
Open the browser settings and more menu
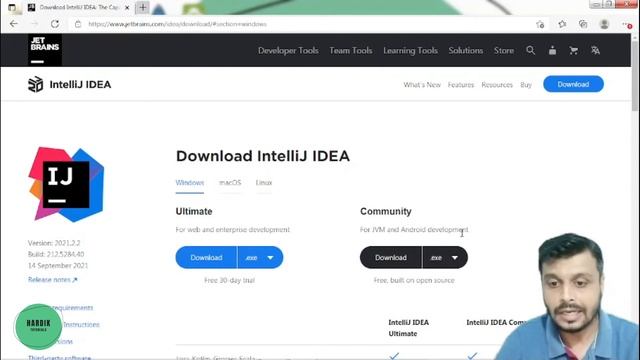(x=627, y=24)
